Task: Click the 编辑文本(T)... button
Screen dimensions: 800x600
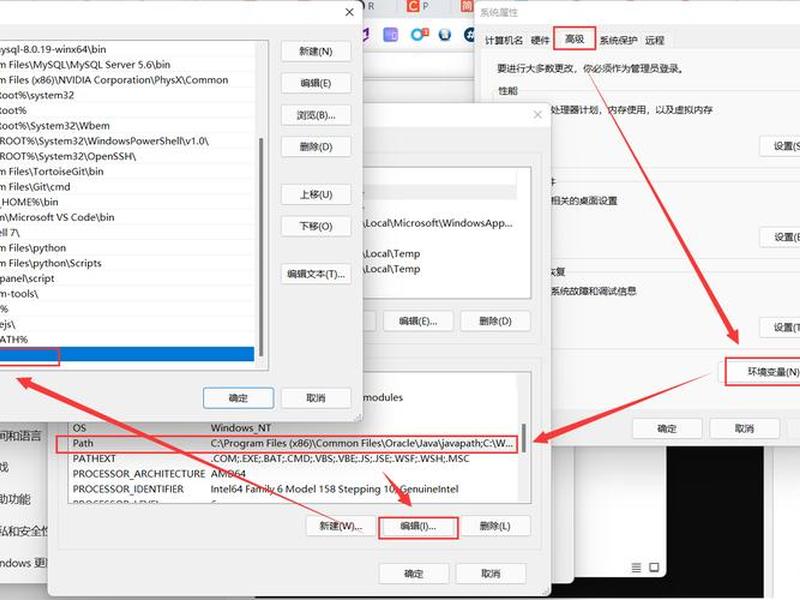Action: (x=316, y=274)
